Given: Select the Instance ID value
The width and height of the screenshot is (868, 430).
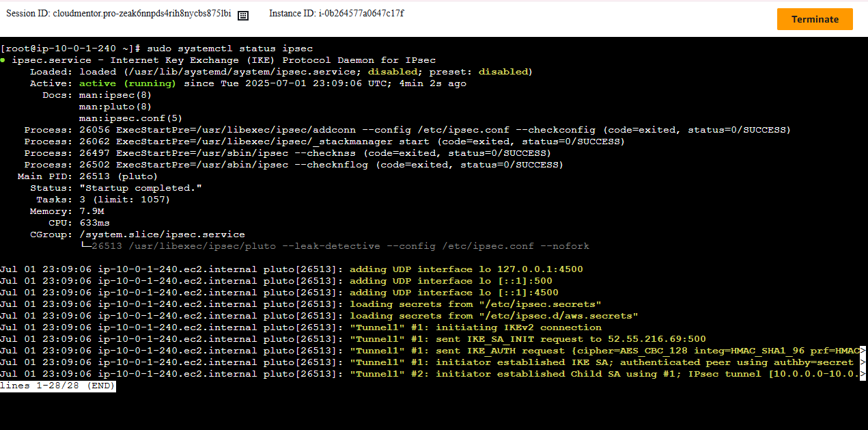Looking at the screenshot, I should (361, 14).
